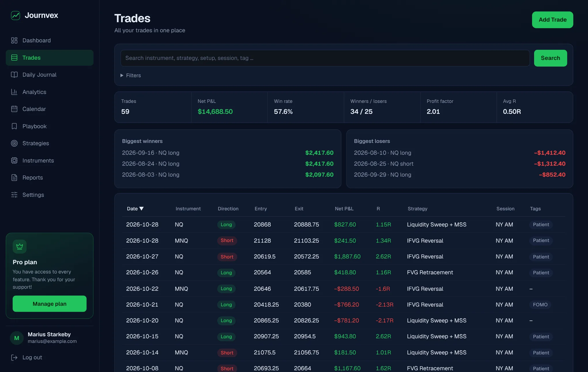Click Long badge on the 2026-10-22 row
The height and width of the screenshot is (372, 588).
[226, 288]
